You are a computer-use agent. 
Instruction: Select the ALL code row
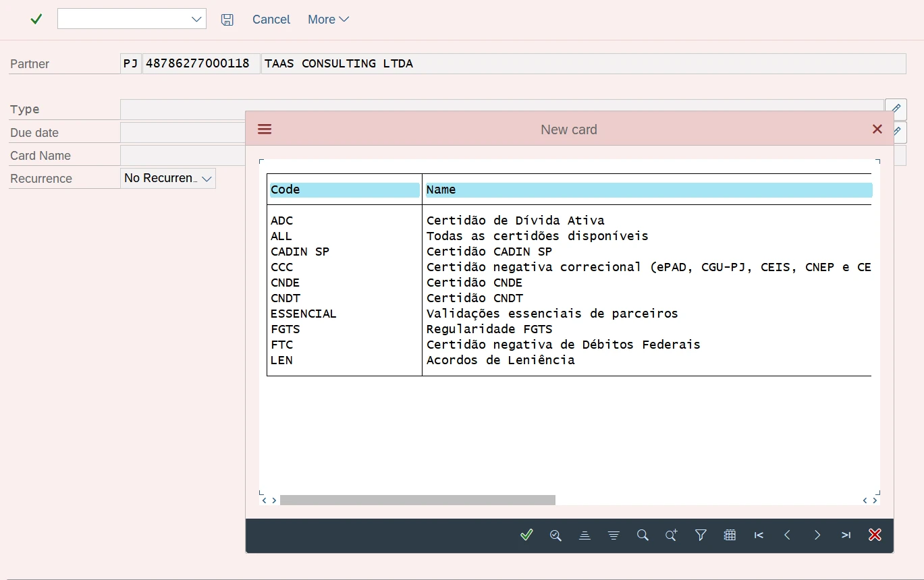(x=281, y=236)
